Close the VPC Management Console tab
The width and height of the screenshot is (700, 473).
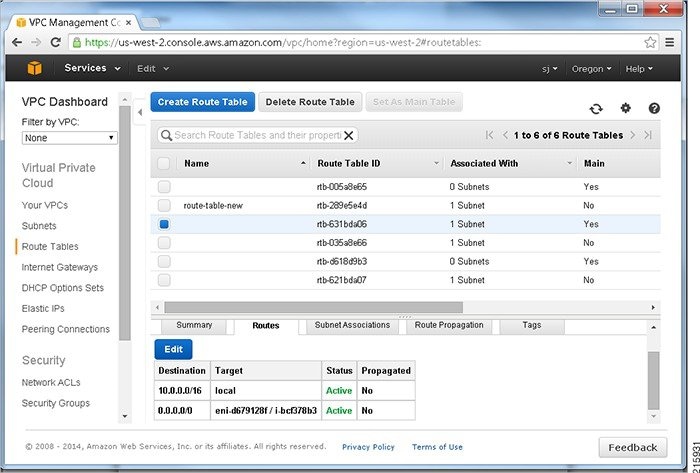coord(129,22)
